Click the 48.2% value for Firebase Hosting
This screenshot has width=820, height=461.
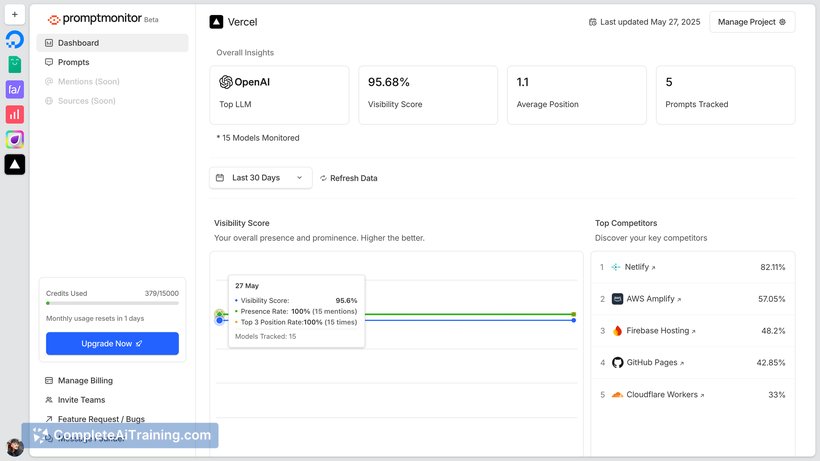point(773,331)
